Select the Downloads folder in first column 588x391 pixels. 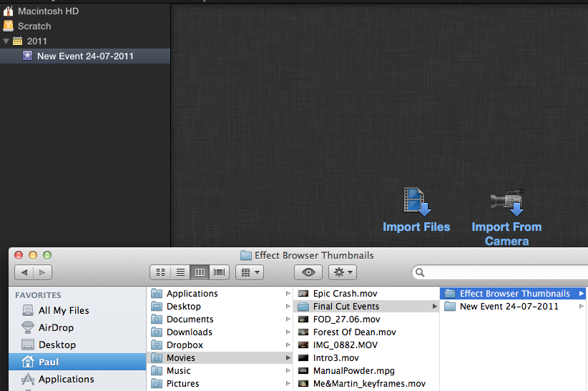click(x=220, y=332)
